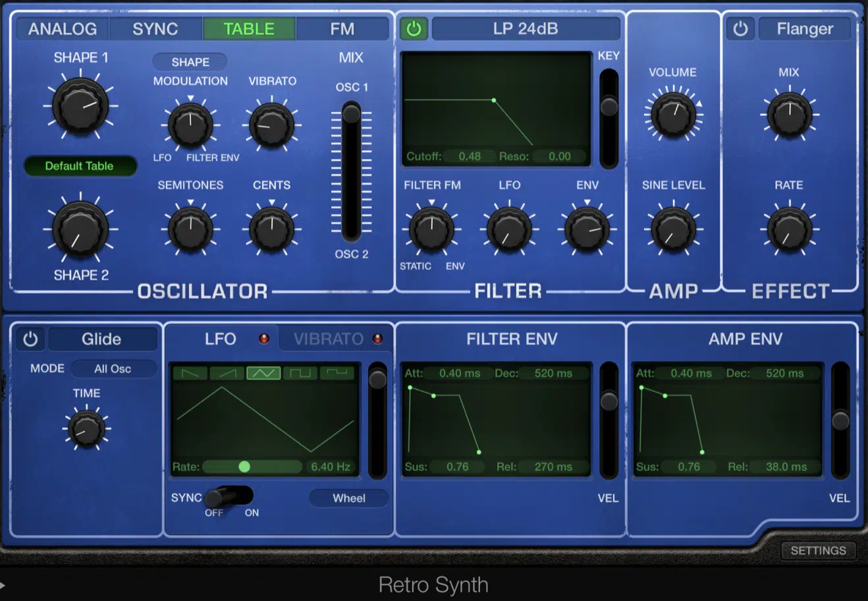Switch to the FM oscillator tab

[x=342, y=29]
